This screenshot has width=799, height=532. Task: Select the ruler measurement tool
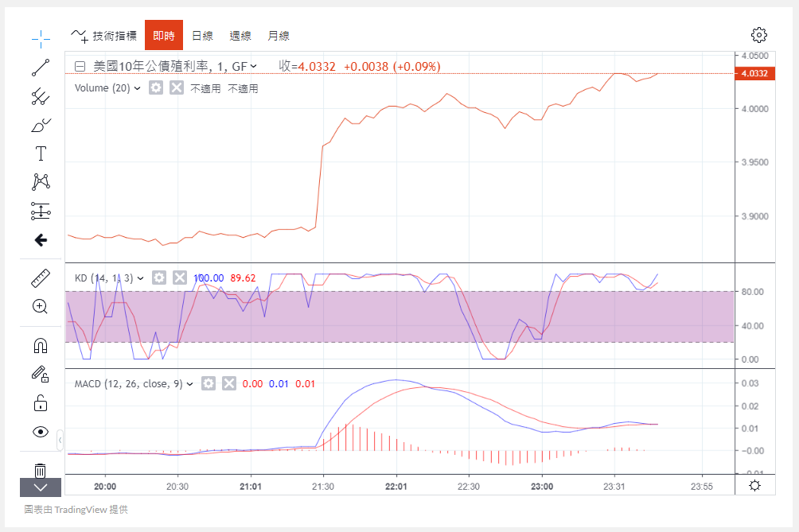[x=41, y=278]
